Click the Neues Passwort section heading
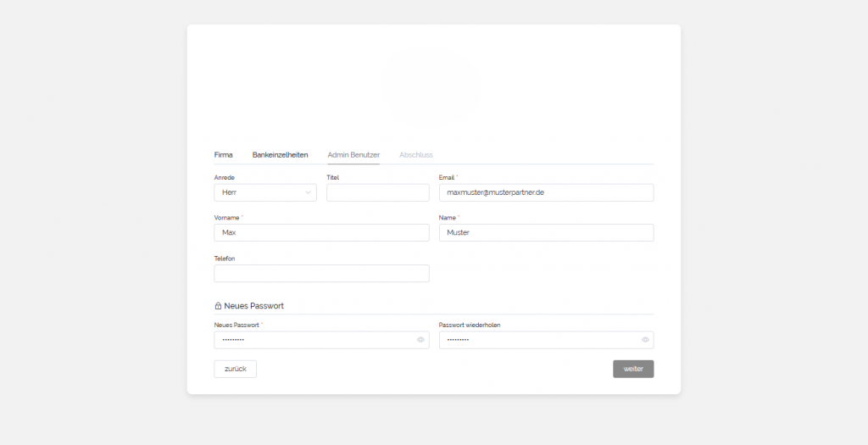Screen dimensions: 868x445 pos(253,306)
